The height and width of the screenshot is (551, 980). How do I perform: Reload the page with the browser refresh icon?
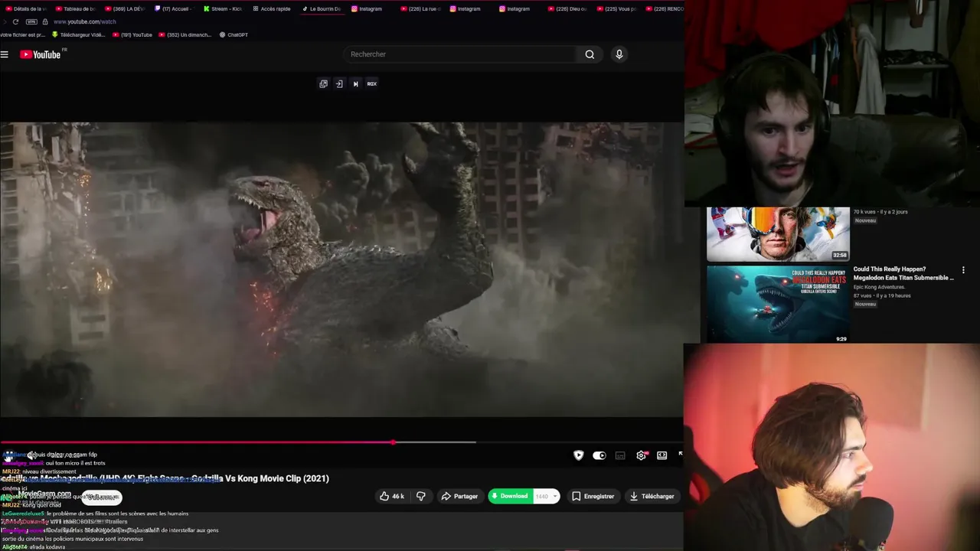pos(15,21)
